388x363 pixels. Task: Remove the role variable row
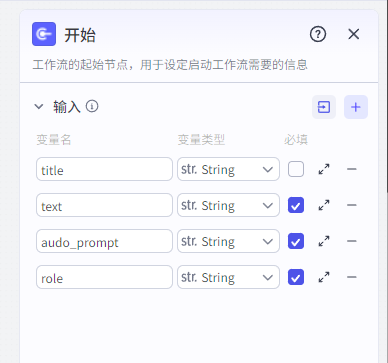coord(352,277)
